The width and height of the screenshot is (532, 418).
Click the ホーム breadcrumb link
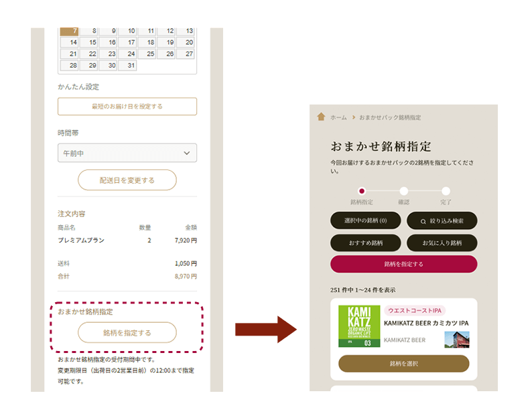(338, 117)
